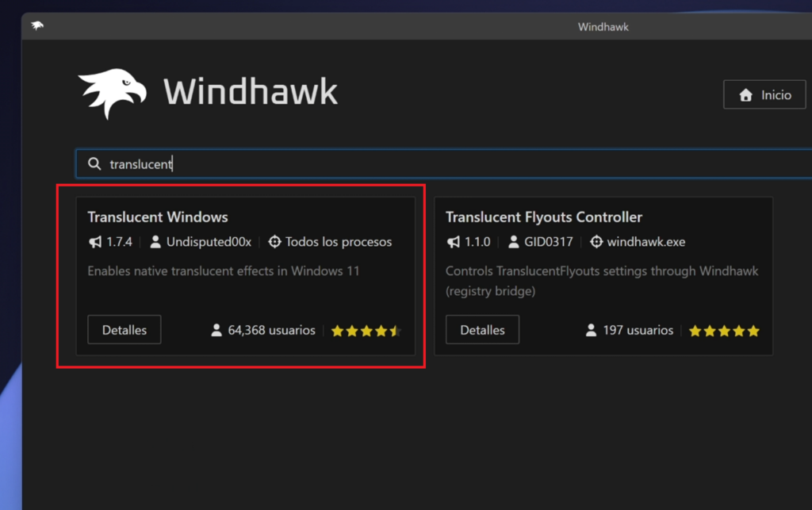The image size is (812, 510).
Task: Click the Translucent Flyouts Controller title
Action: [x=544, y=217]
